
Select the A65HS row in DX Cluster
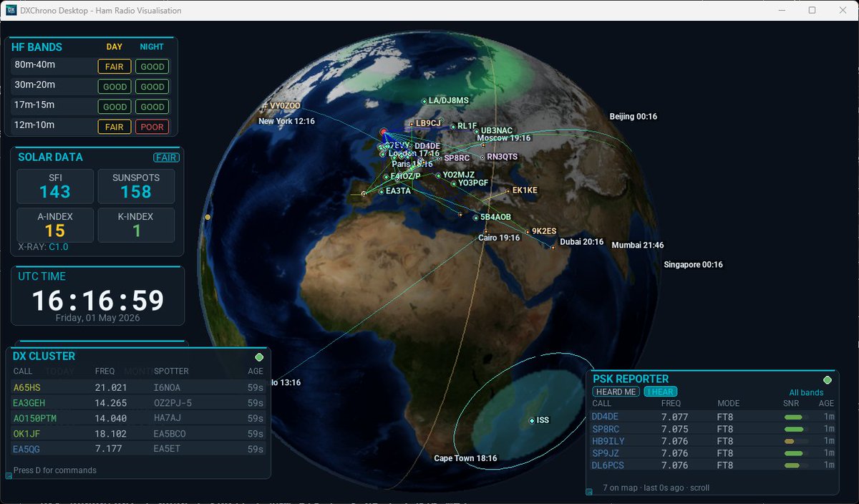tap(139, 387)
